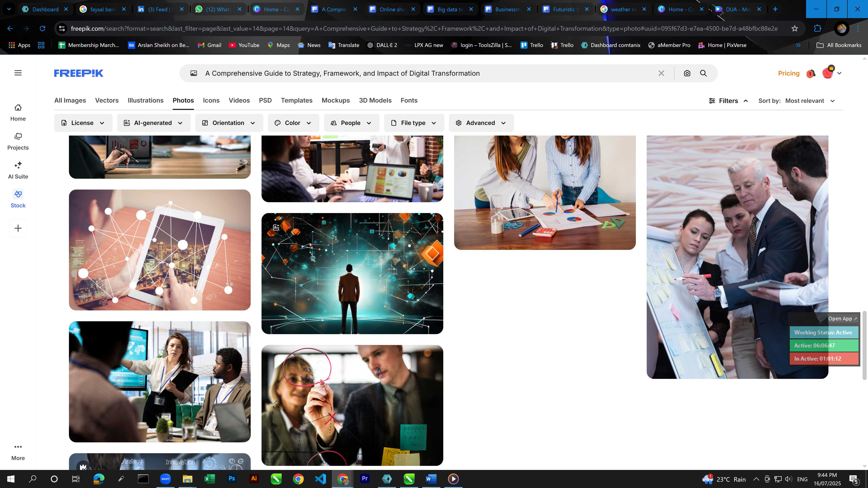Reload the page in Chrome
The height and width of the screenshot is (488, 868).
point(42,28)
